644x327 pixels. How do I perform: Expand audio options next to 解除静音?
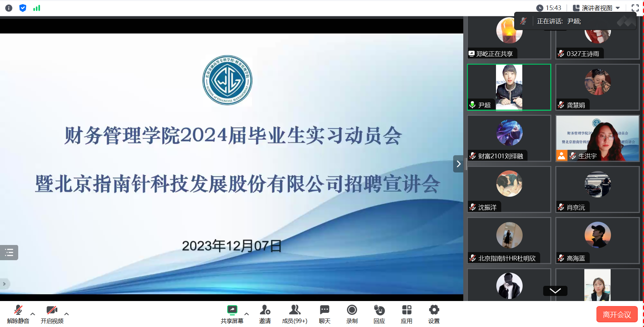[33, 314]
